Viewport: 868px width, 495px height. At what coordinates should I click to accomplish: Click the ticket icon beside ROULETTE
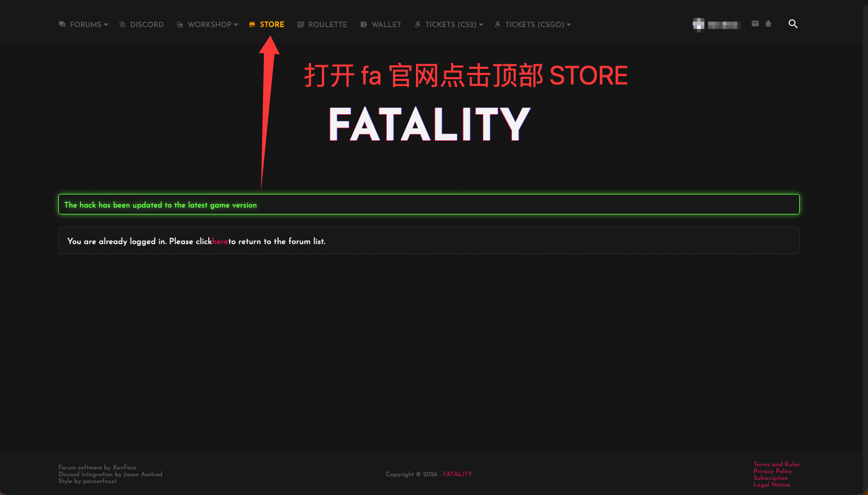pyautogui.click(x=300, y=24)
